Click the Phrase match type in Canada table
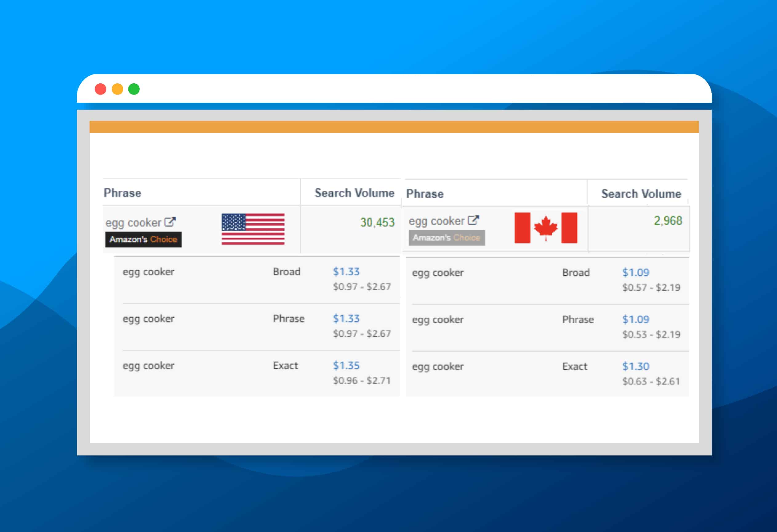 pos(578,320)
